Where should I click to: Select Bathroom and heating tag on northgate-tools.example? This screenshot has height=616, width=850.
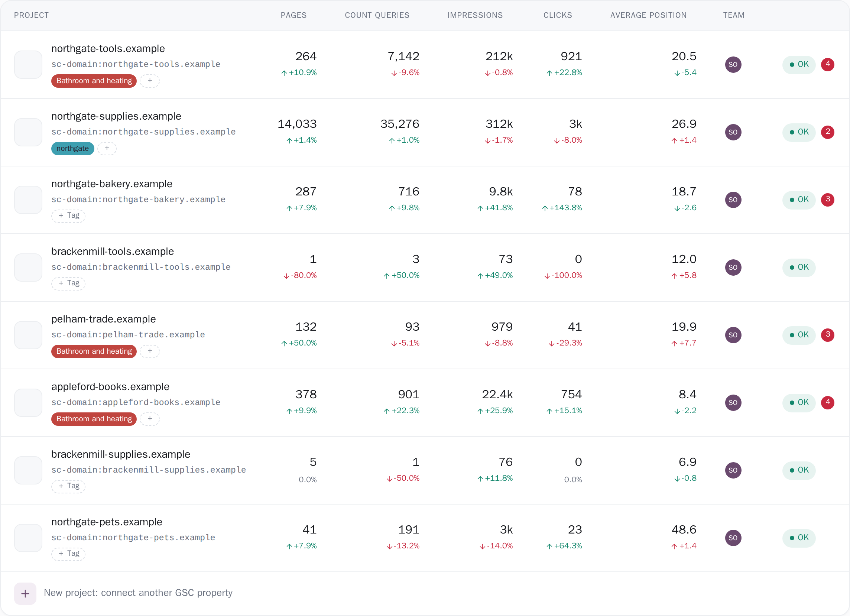tap(94, 81)
